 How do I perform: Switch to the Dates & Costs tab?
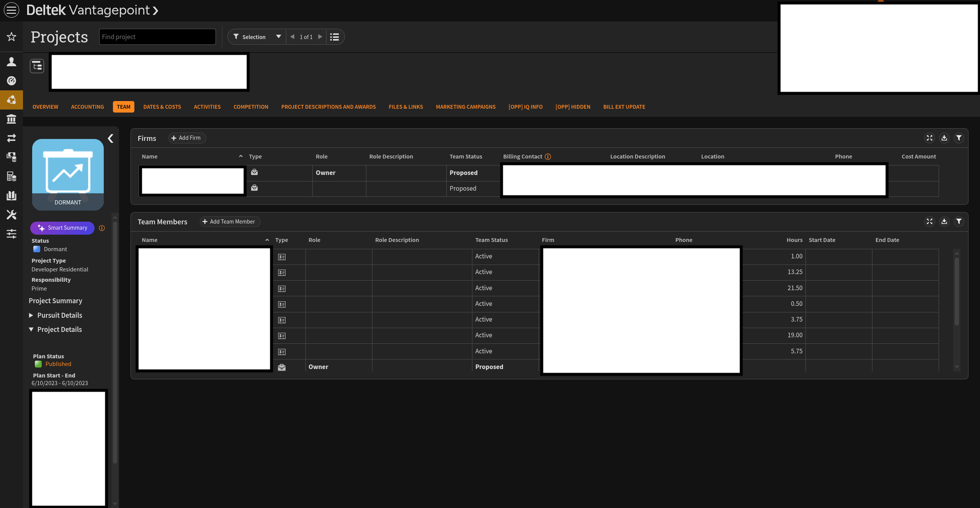click(162, 107)
